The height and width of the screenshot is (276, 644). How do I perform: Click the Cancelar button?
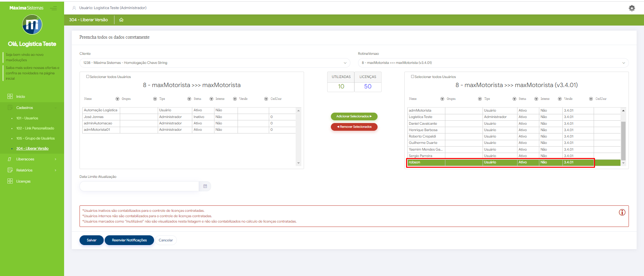(166, 240)
